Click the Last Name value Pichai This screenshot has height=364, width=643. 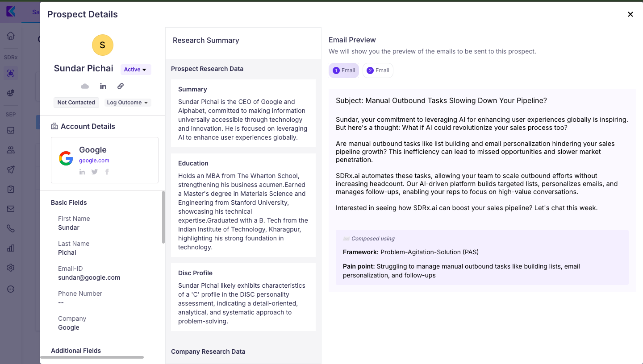[67, 252]
